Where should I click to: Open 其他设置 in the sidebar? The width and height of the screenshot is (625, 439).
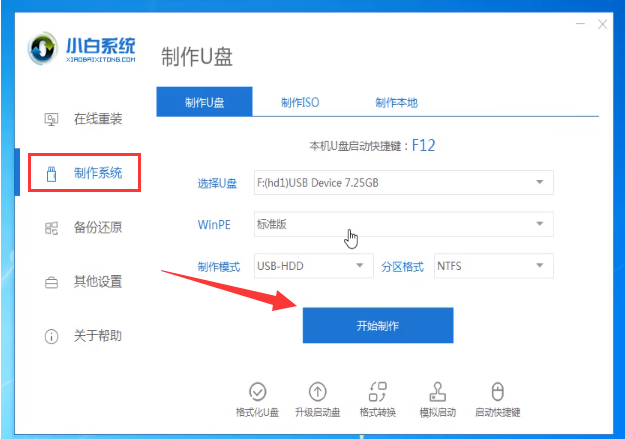click(83, 282)
